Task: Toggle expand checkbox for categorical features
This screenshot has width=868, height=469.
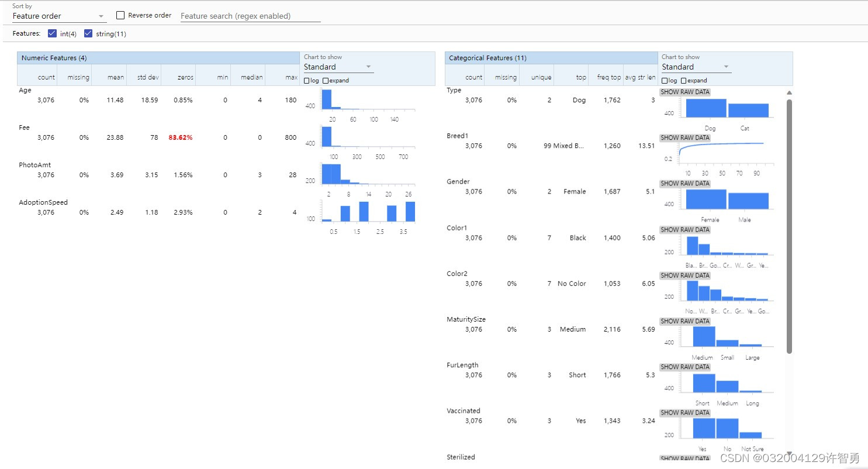Action: [683, 81]
